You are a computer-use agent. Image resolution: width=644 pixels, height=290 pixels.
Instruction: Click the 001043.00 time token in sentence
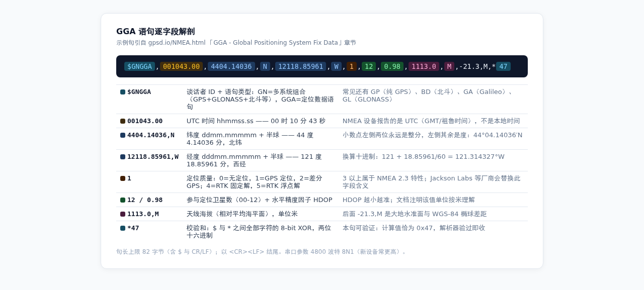pyautogui.click(x=181, y=66)
